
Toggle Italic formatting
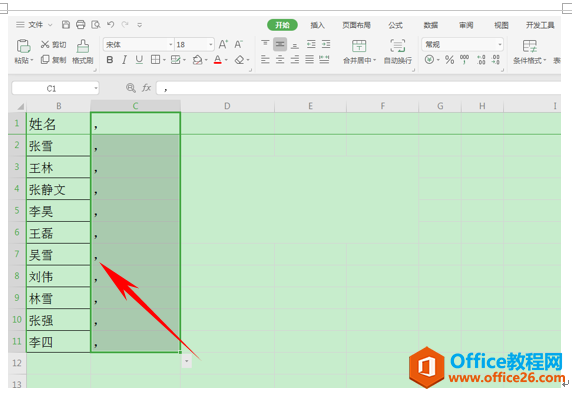point(124,59)
